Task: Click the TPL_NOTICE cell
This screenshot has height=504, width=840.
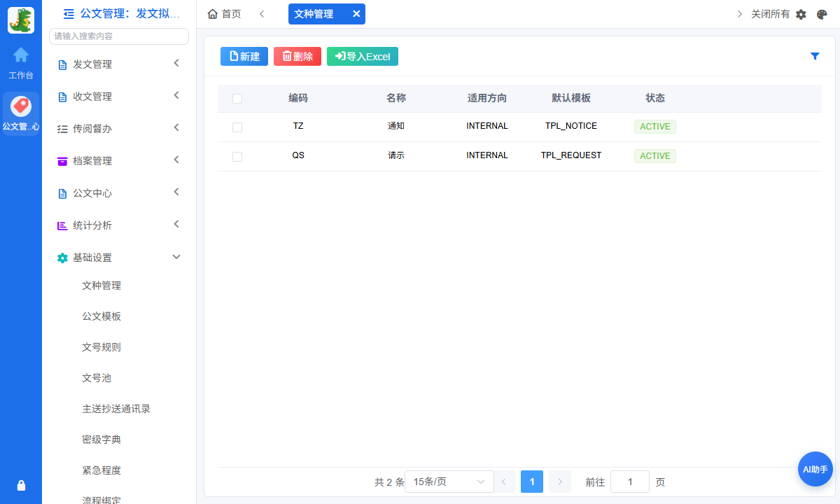Action: (x=571, y=127)
